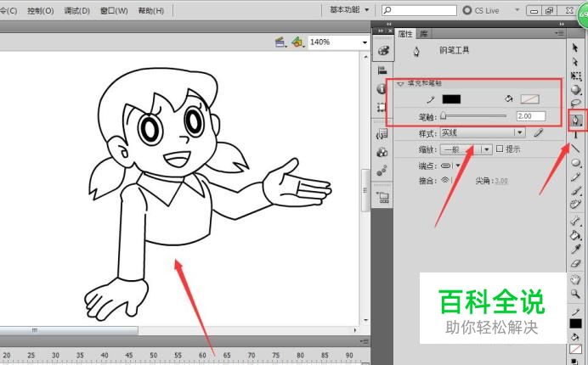Open the 基本功能 workspace dropdown
Screen dimensions: 588x365
[349, 10]
